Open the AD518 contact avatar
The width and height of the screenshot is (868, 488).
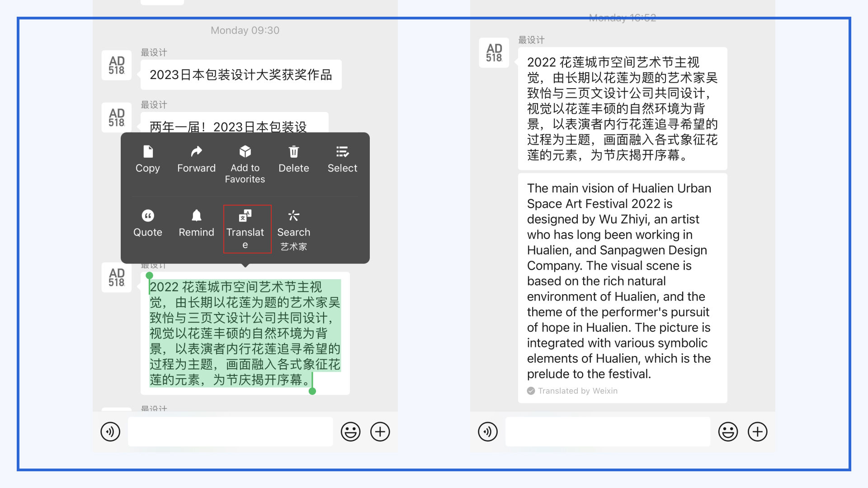(116, 278)
